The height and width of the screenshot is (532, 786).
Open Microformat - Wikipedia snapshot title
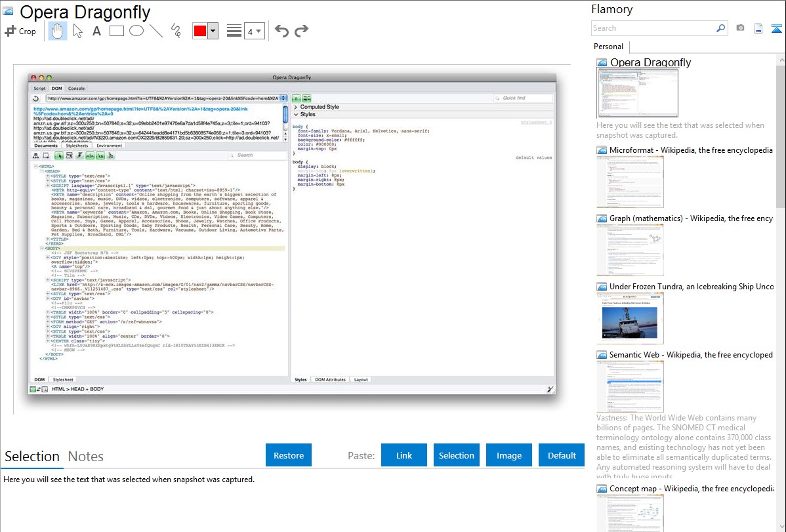691,150
